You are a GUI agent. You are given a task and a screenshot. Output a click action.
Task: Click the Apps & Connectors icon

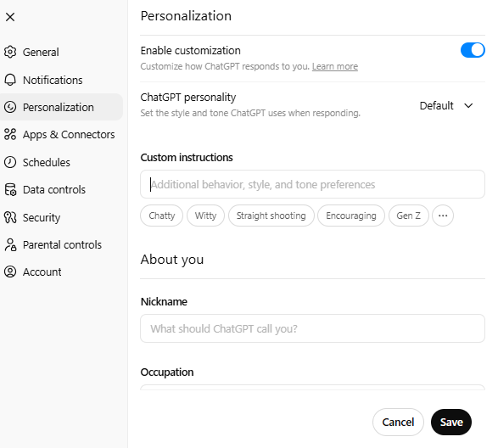[10, 134]
